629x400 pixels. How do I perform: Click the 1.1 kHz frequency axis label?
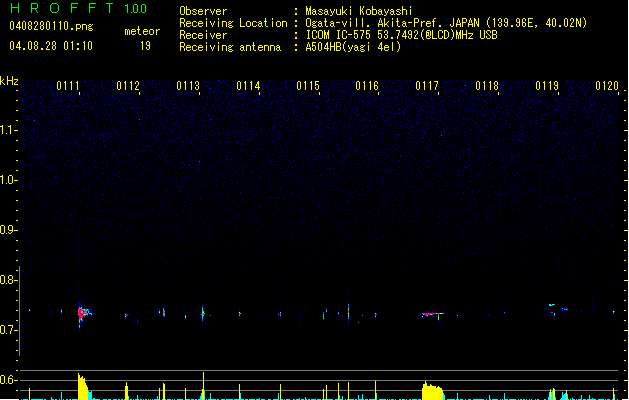[x=8, y=130]
